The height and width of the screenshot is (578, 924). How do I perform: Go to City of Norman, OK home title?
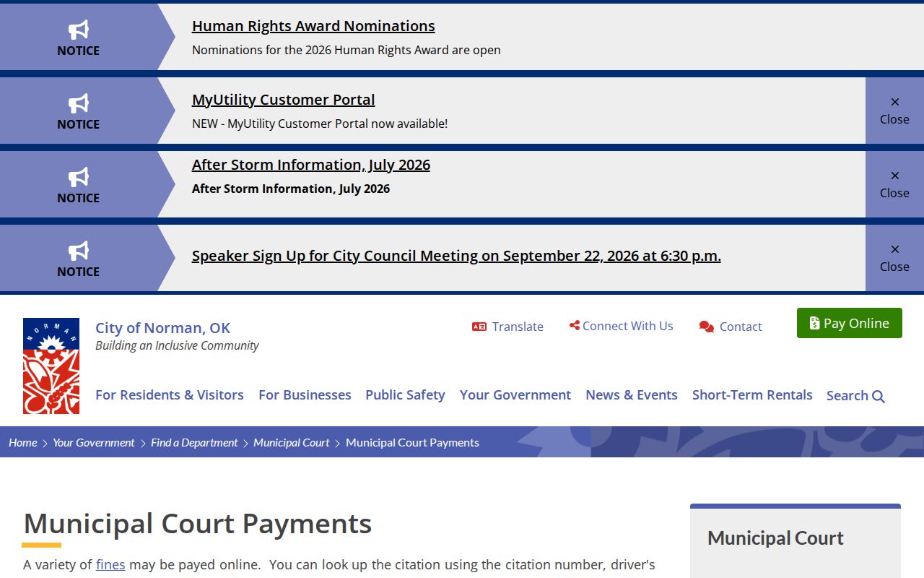tap(162, 328)
